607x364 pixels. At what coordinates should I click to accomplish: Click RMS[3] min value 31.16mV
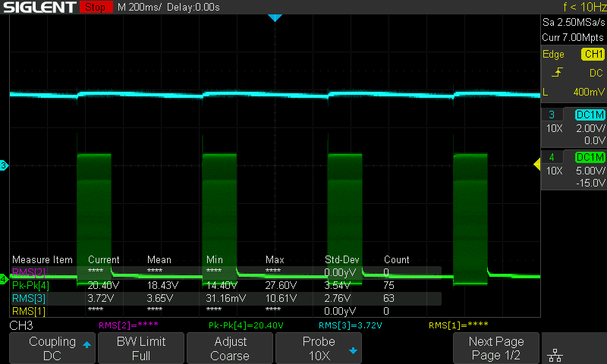tap(225, 298)
